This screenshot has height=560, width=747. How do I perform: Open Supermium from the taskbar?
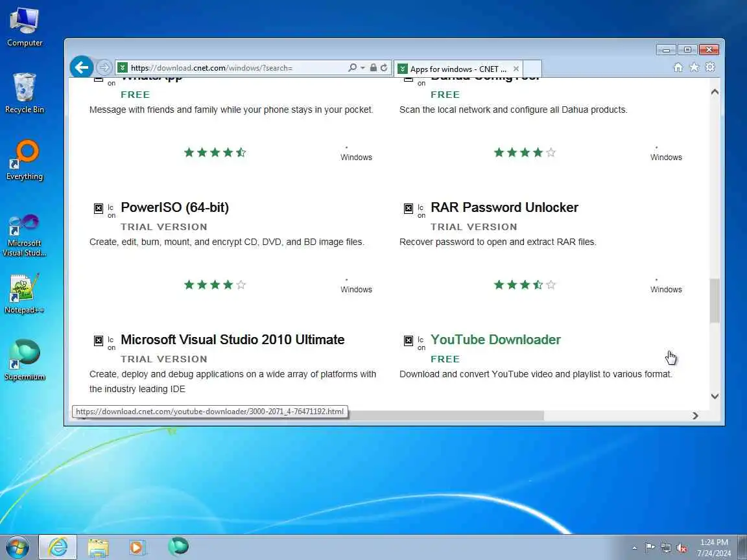(x=178, y=546)
